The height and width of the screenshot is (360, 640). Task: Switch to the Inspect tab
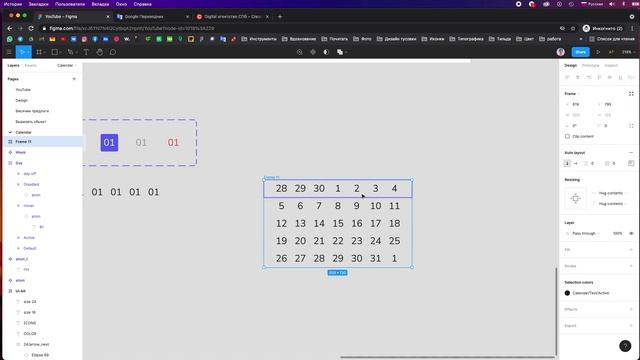pos(611,65)
